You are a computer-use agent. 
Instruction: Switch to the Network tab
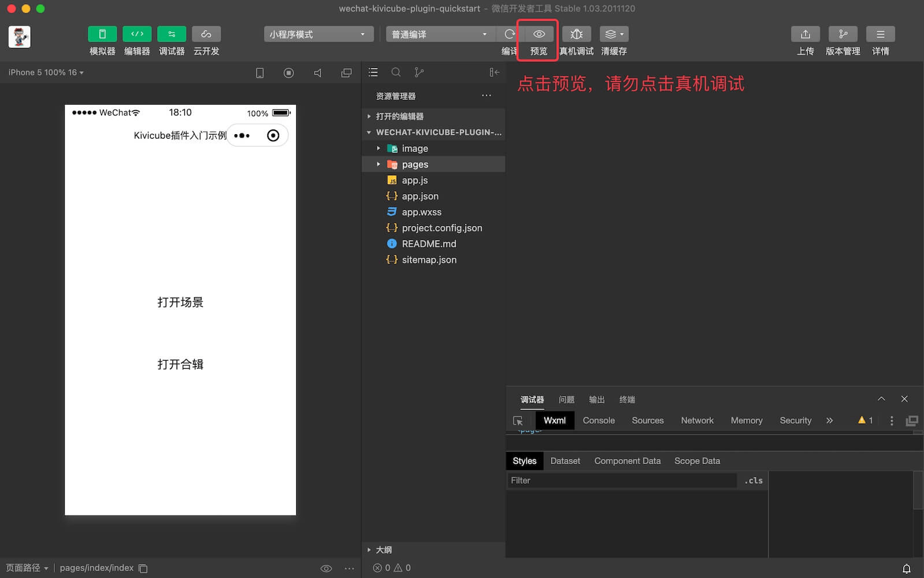point(697,420)
